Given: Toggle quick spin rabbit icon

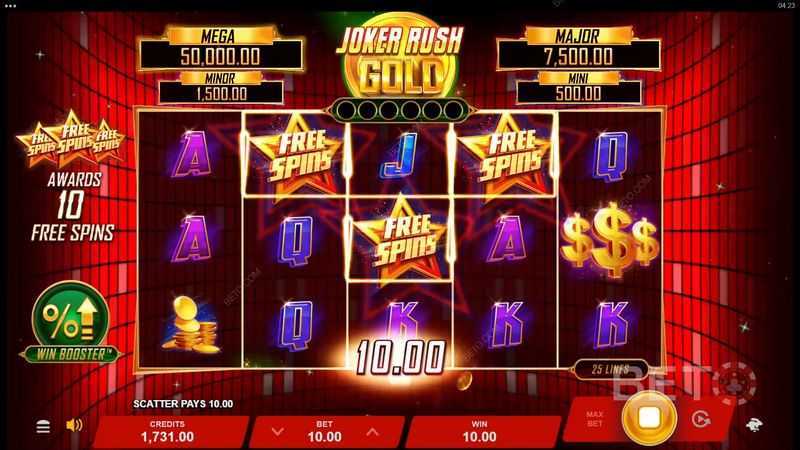Looking at the screenshot, I should [x=754, y=424].
